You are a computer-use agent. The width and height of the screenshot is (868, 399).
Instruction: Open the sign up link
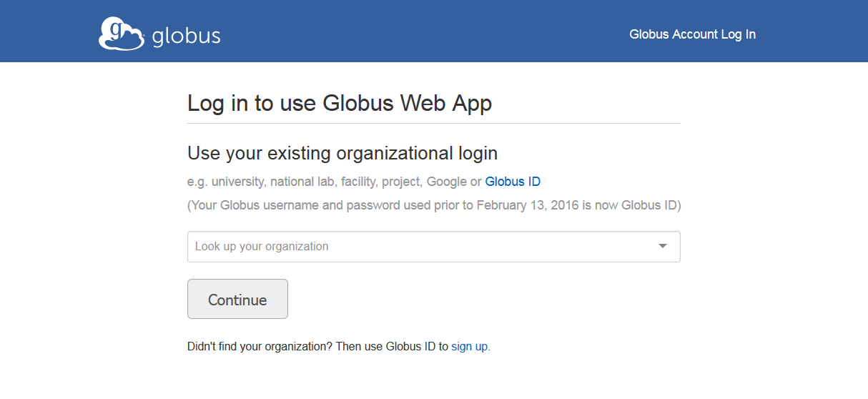tap(470, 347)
